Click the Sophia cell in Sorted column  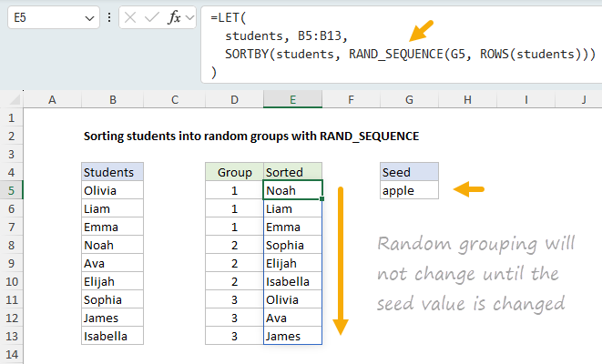pos(292,245)
